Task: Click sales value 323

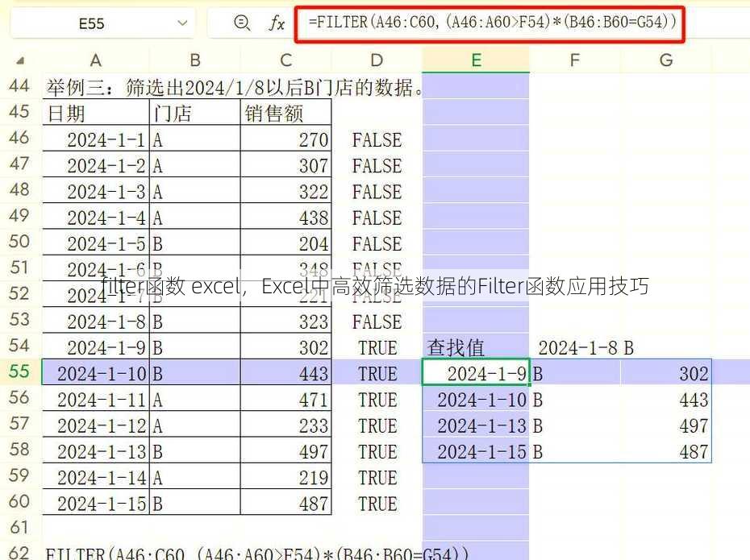Action: [x=285, y=321]
